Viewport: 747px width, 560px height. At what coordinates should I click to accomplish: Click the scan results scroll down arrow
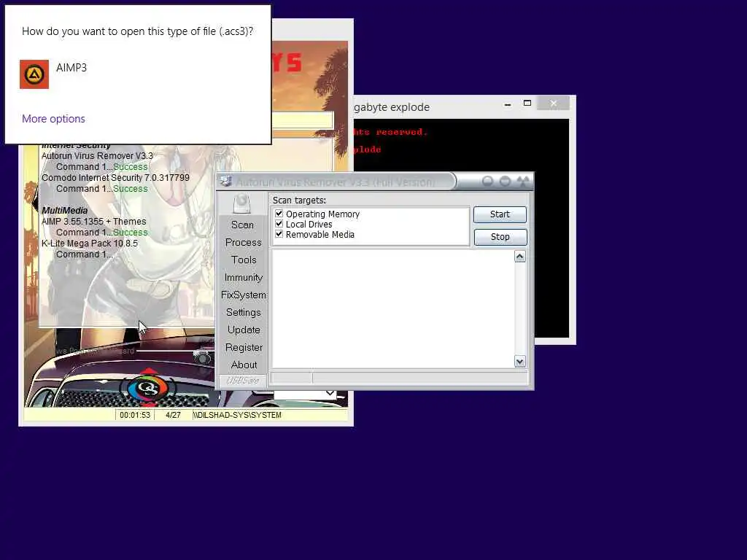coord(519,362)
